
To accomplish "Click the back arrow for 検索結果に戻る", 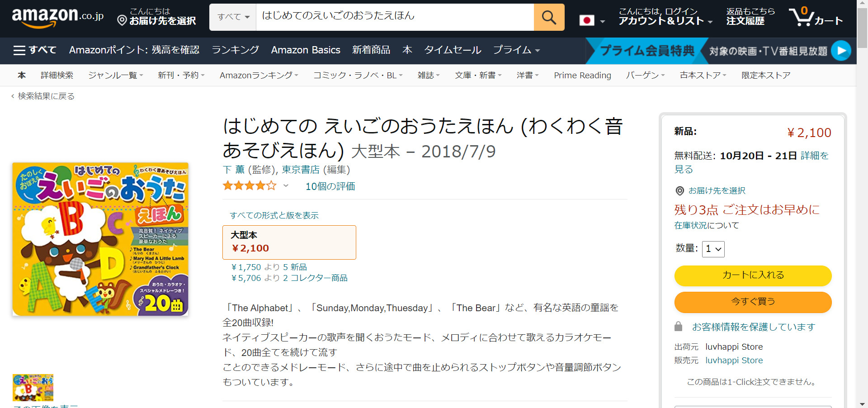I will point(13,96).
